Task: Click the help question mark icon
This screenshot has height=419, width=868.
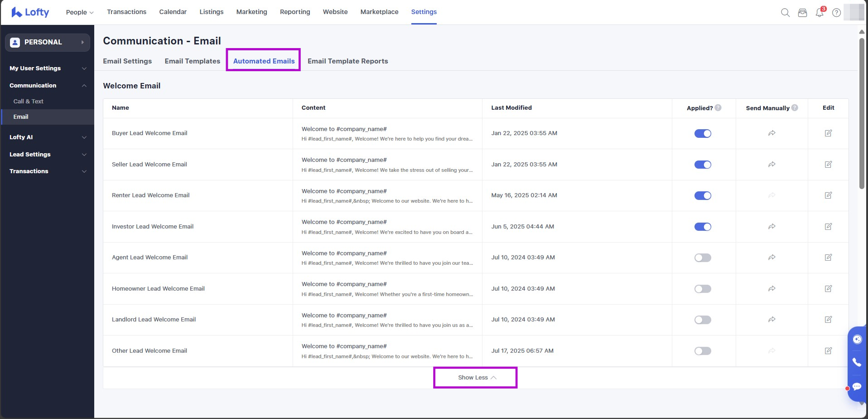Action: (836, 13)
